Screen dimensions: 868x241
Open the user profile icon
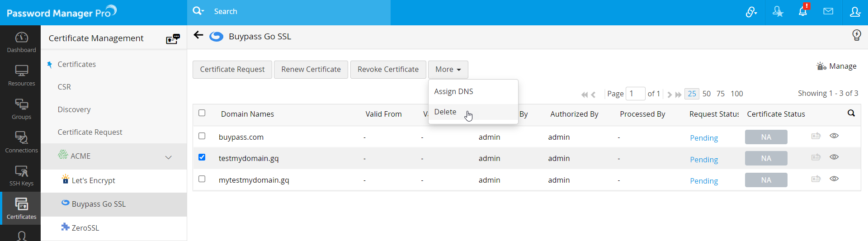pos(855,12)
